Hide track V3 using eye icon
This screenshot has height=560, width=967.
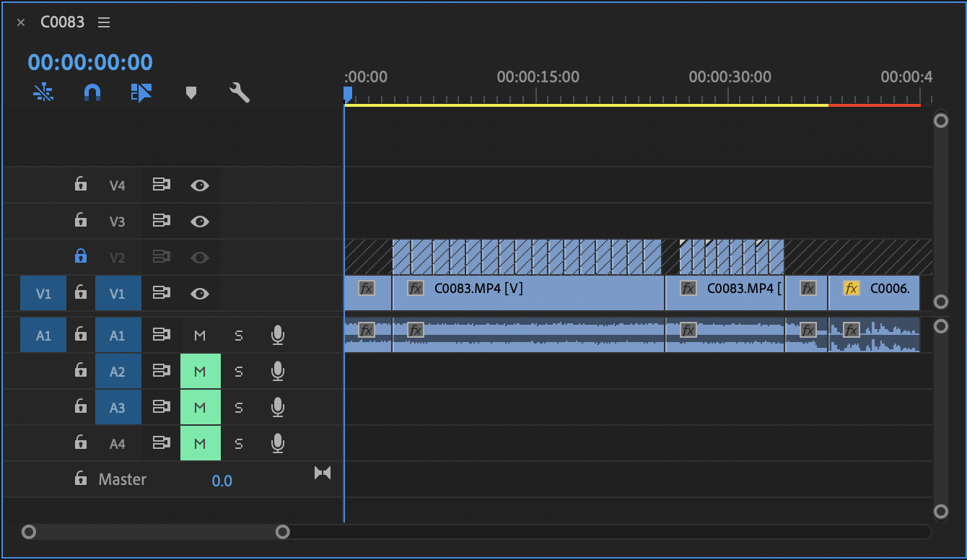pyautogui.click(x=200, y=222)
